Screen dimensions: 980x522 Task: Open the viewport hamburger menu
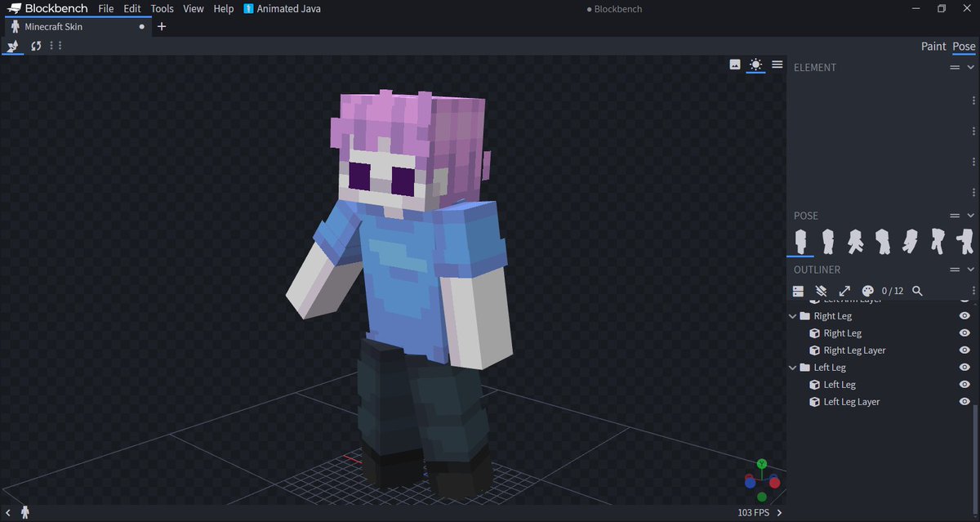click(x=777, y=65)
